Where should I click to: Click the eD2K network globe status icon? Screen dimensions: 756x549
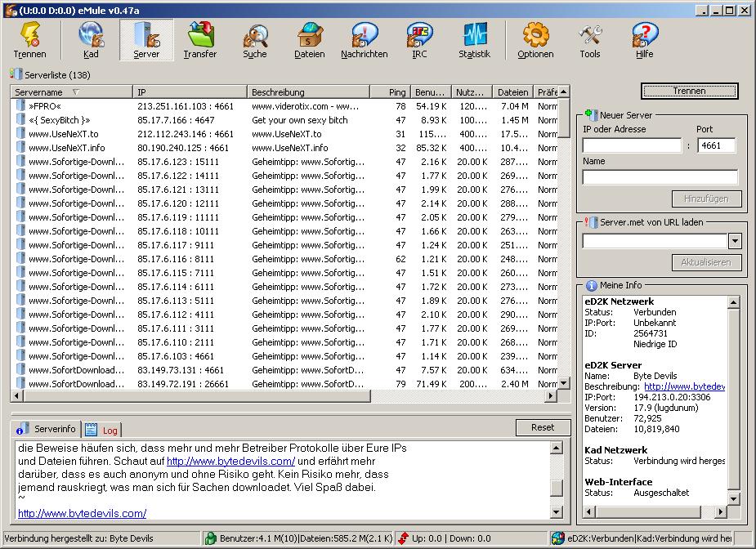[x=558, y=538]
